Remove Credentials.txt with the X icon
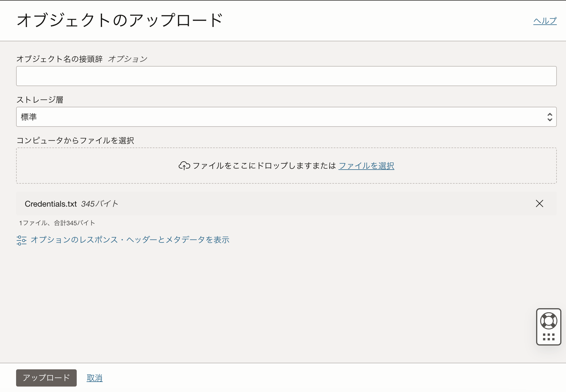Viewport: 566px width, 392px height. pyautogui.click(x=539, y=203)
